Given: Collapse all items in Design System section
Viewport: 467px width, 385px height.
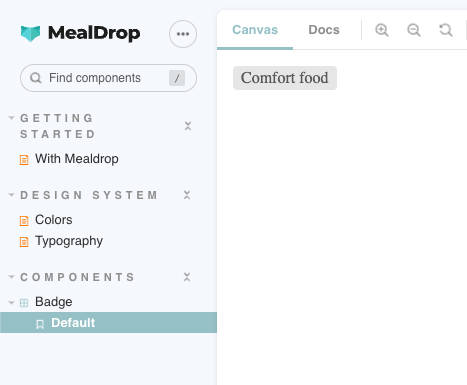Looking at the screenshot, I should point(187,195).
